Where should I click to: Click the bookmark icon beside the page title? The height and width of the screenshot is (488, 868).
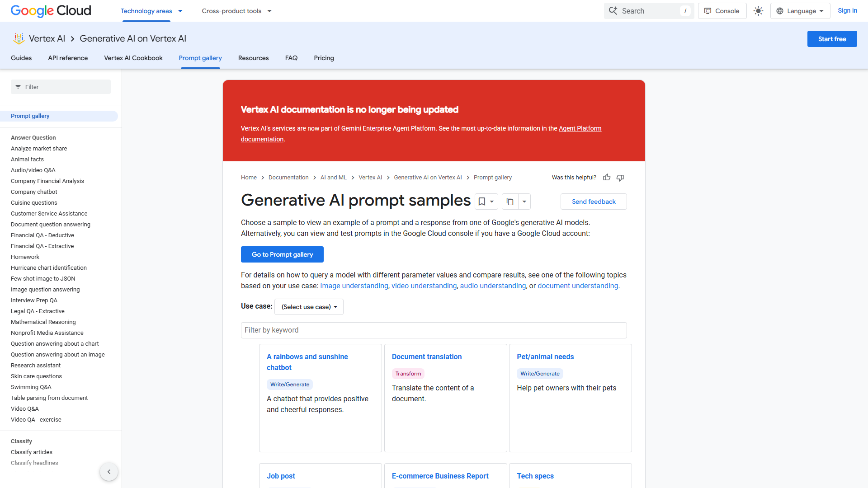[x=482, y=202]
